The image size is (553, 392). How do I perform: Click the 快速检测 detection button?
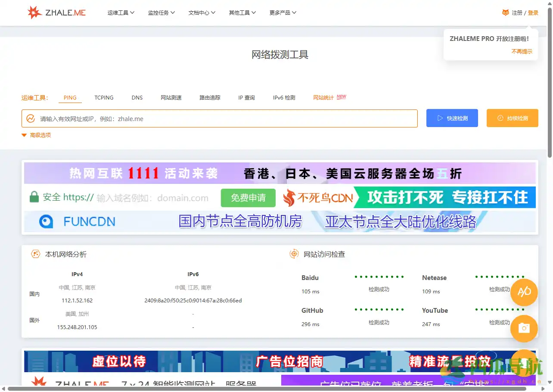(452, 118)
